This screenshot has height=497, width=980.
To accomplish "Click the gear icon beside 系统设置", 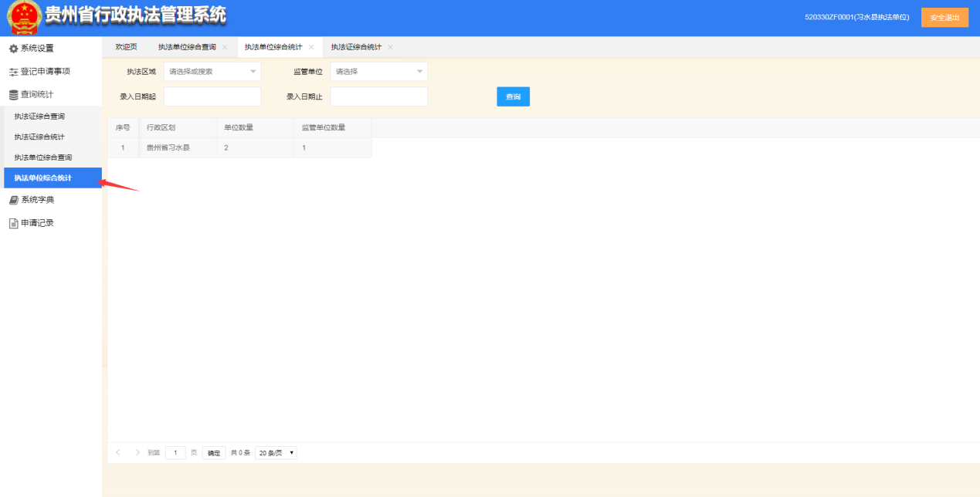I will point(13,49).
